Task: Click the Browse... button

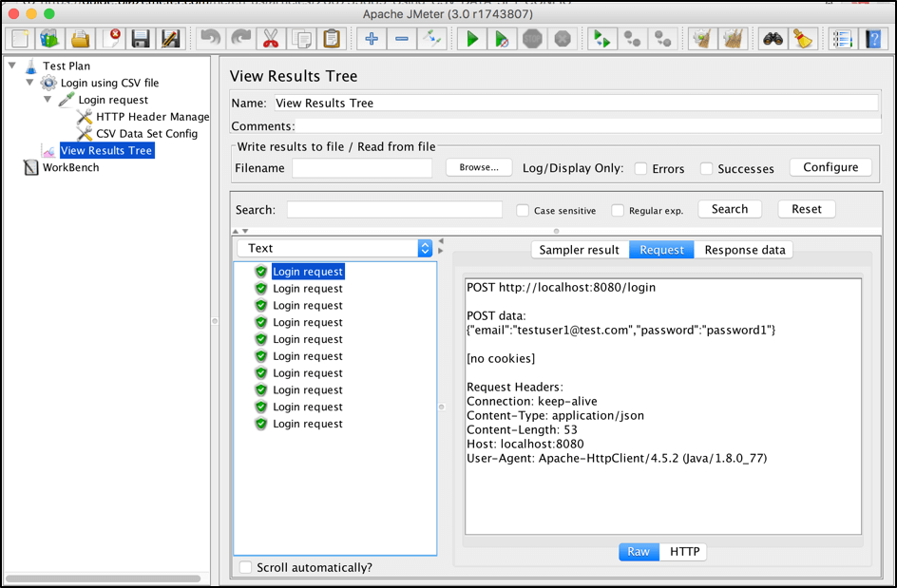Action: 479,167
